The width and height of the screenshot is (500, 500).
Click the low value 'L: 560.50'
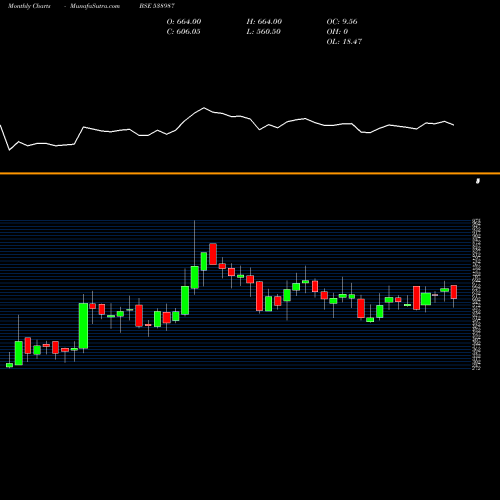pyautogui.click(x=263, y=32)
